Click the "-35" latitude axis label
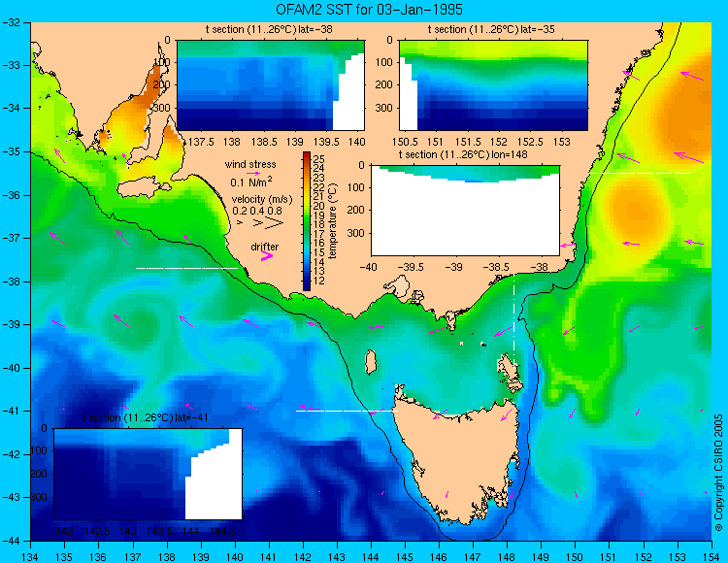Image resolution: width=728 pixels, height=563 pixels. 12,151
